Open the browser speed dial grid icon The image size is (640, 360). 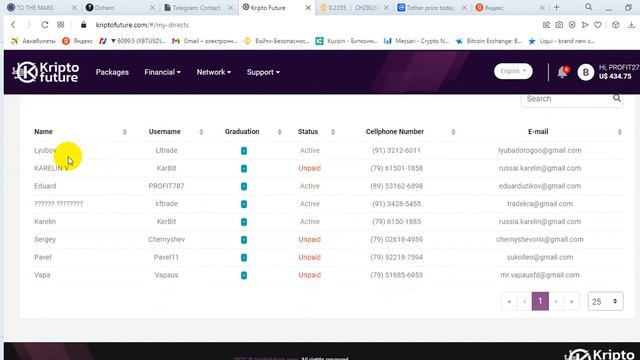(x=60, y=25)
